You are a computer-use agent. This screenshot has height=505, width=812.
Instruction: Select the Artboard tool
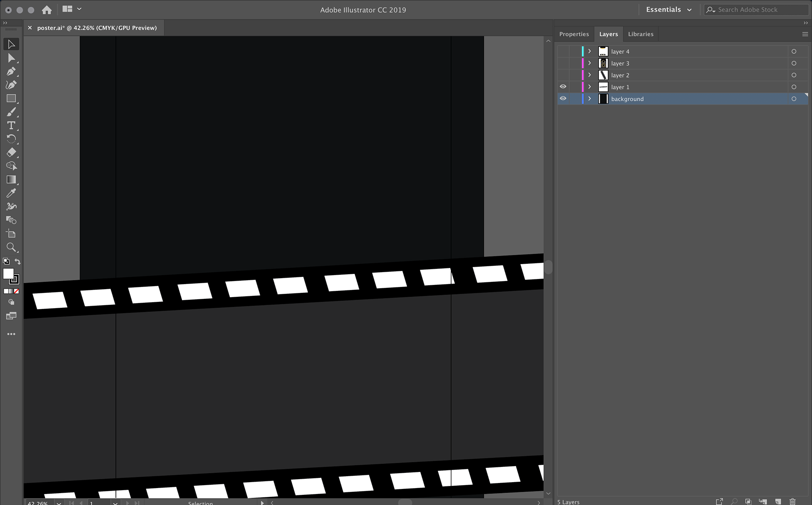pyautogui.click(x=11, y=234)
